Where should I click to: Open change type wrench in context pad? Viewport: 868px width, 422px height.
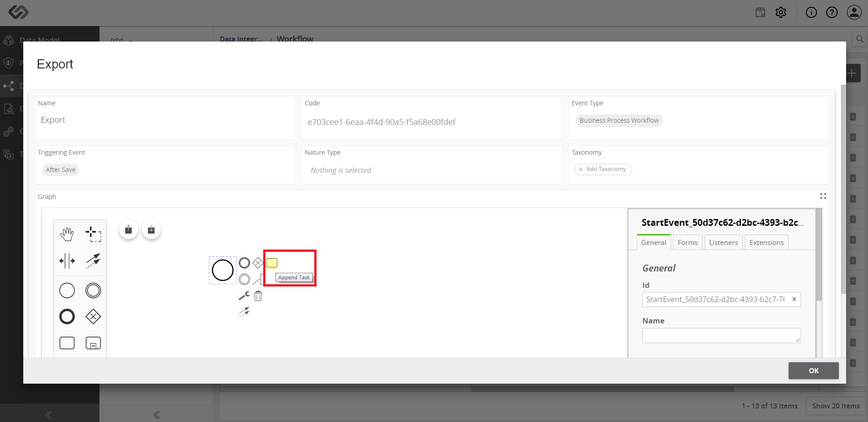(x=244, y=296)
